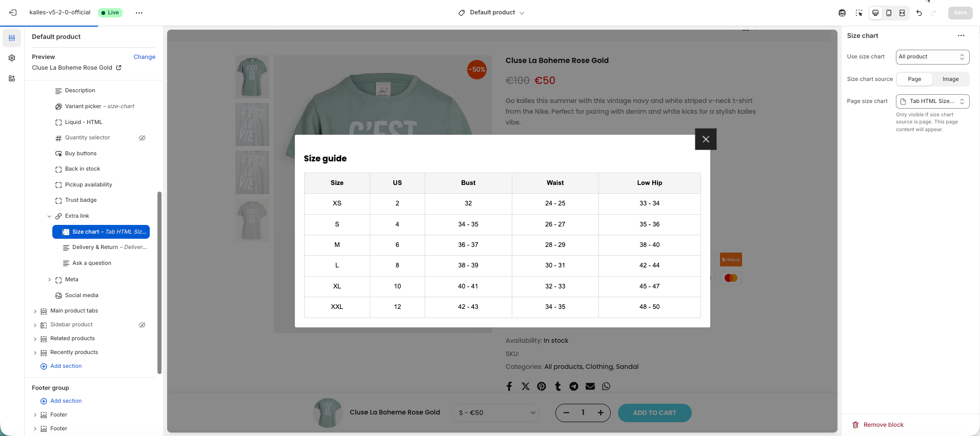Viewport: 980px width, 436px height.
Task: Open theme settings gear in left rail
Action: point(12,58)
